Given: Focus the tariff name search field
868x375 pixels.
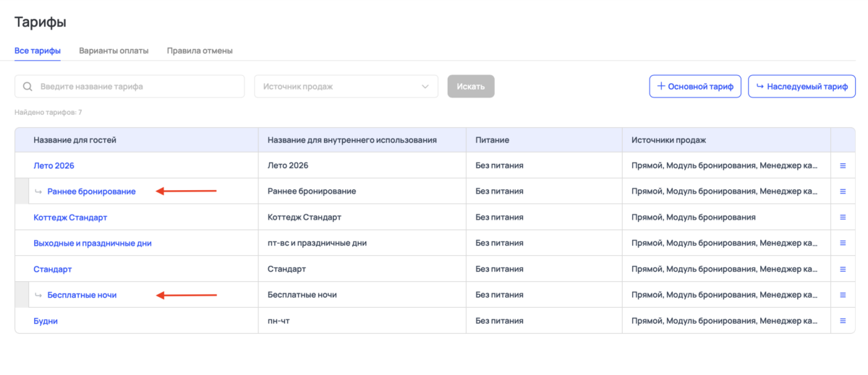Looking at the screenshot, I should (x=137, y=87).
